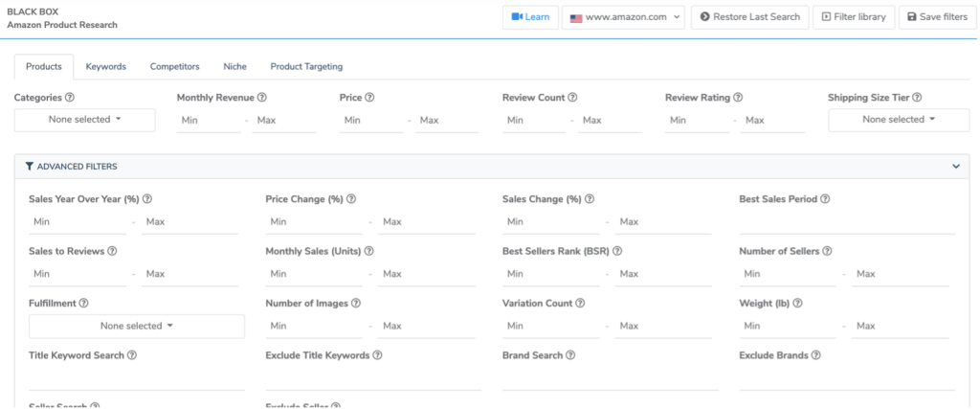
Task: Open the Shipping Size Tier dropdown
Action: pos(898,120)
